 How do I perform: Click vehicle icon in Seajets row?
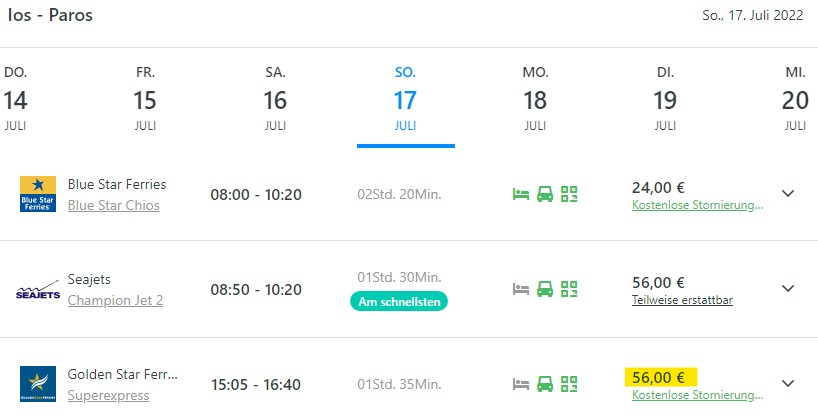coord(545,289)
